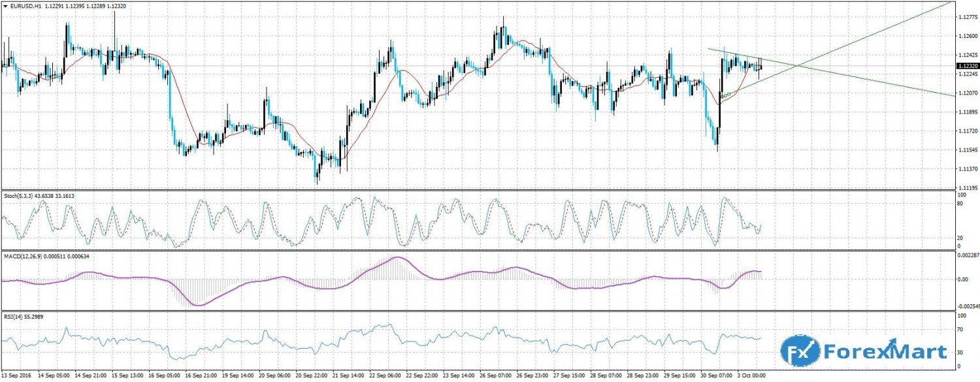The image size is (980, 382).
Task: Click the MACD 0.00 level label
Action: pos(962,279)
